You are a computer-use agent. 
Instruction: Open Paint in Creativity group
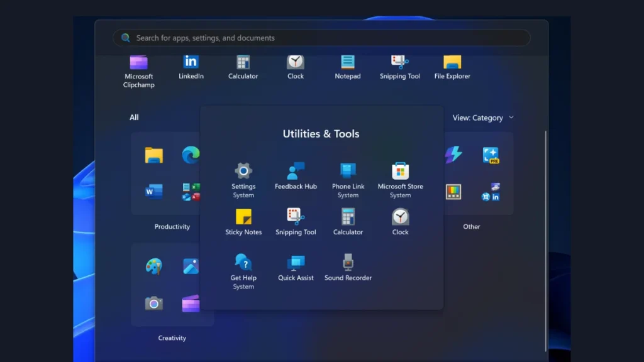coord(154,266)
